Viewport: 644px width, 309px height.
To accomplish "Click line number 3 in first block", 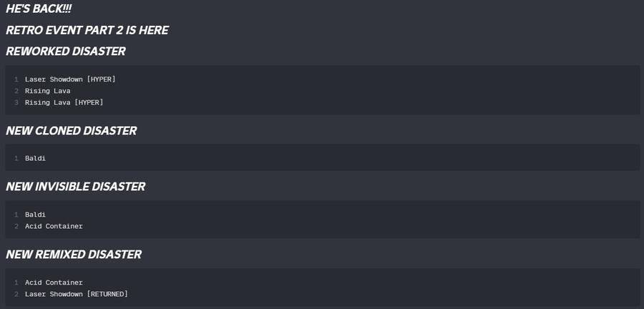I will tap(16, 102).
